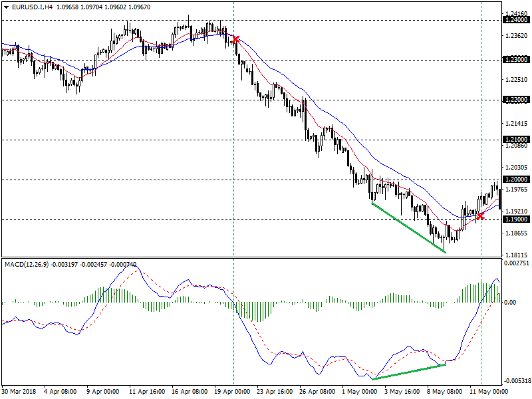This screenshot has height=399, width=532.
Task: Click the 1.22510 price scale value
Action: pyautogui.click(x=517, y=80)
